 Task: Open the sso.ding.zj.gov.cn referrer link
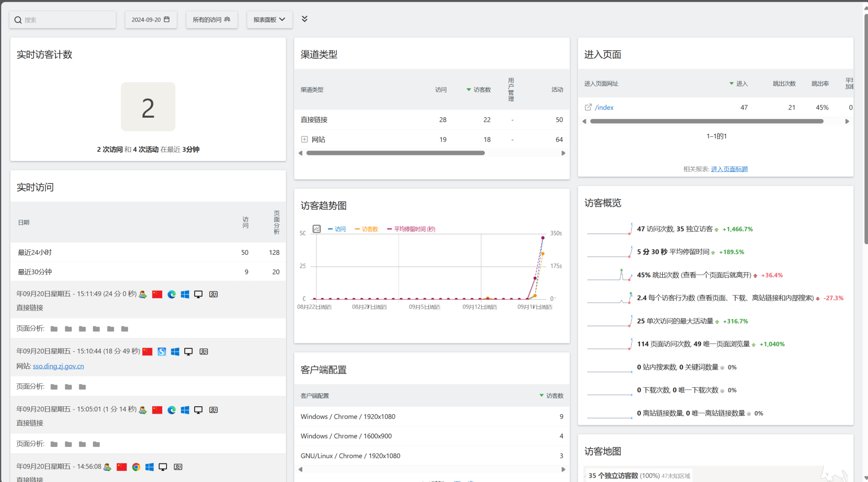click(58, 366)
